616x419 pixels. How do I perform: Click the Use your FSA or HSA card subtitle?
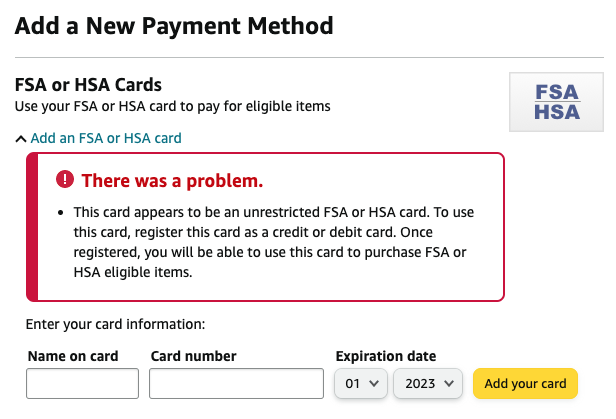pos(172,106)
